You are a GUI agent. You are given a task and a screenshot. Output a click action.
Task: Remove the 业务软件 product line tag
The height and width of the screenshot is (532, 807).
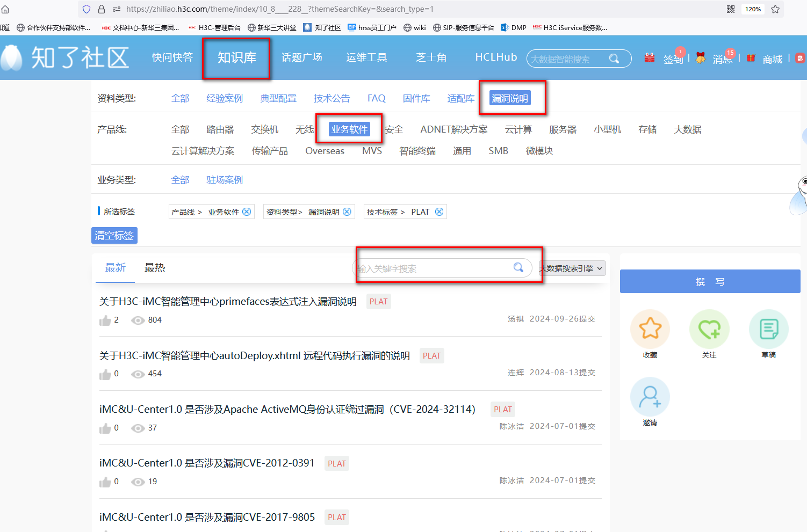click(247, 212)
